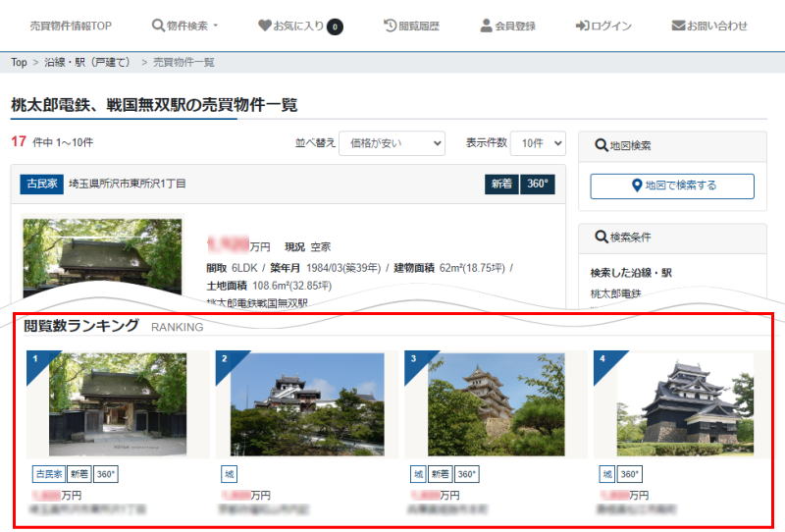Open ranking 1 old house thumbnail
Image resolution: width=785 pixels, height=532 pixels.
tap(118, 404)
